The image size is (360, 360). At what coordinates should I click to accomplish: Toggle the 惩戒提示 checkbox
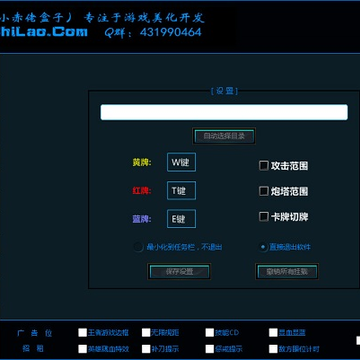(210, 349)
